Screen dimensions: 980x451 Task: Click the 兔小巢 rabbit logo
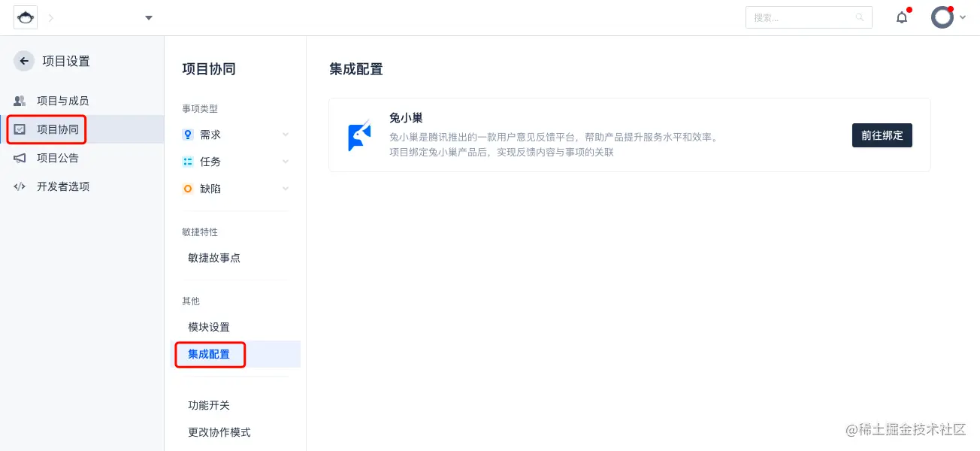click(359, 135)
